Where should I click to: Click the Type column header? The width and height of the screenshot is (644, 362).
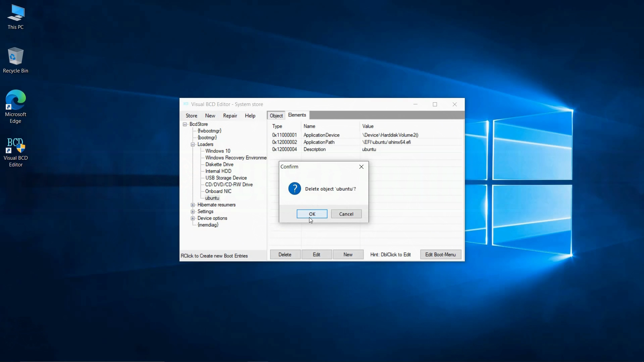click(x=277, y=126)
